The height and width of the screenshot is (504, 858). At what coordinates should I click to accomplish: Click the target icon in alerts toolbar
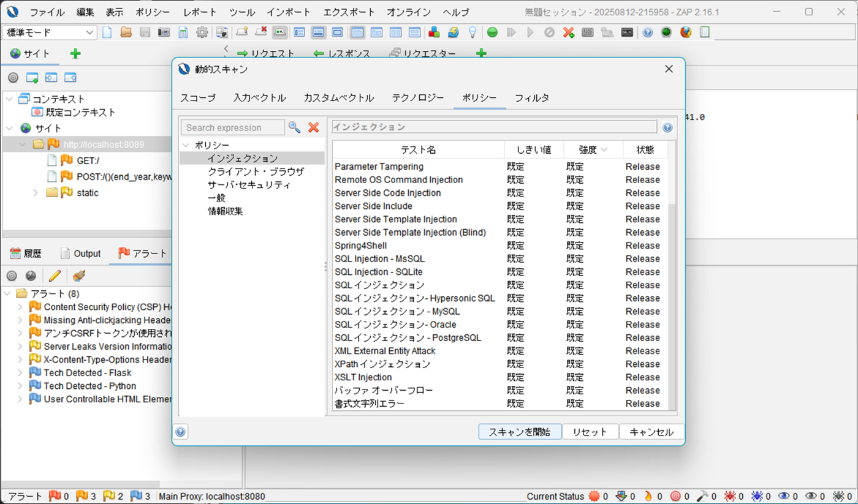[x=12, y=276]
